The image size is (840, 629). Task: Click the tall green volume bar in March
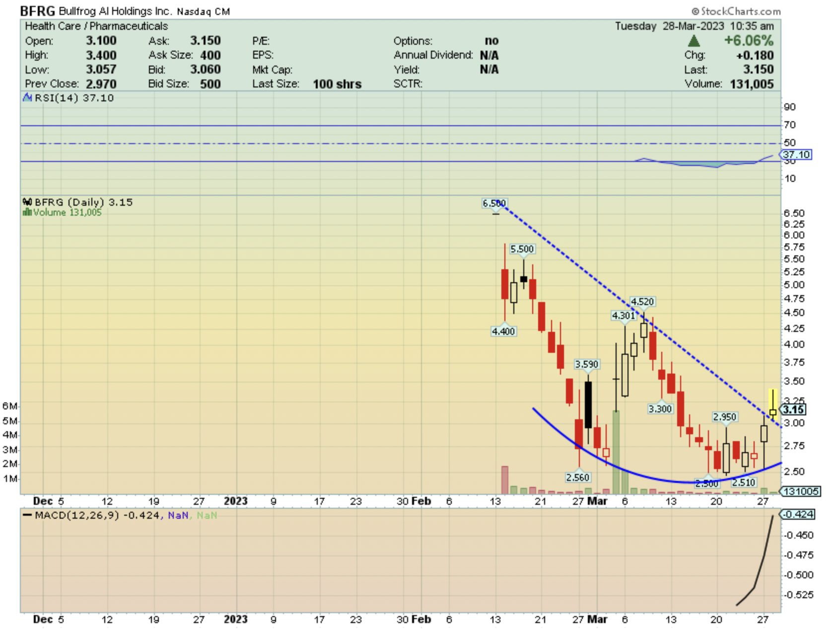(x=616, y=452)
